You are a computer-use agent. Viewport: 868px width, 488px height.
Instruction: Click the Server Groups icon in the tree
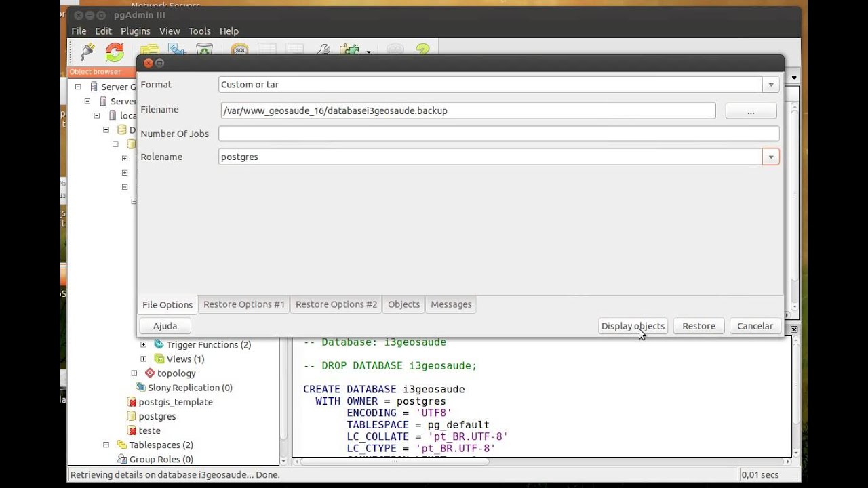[94, 87]
